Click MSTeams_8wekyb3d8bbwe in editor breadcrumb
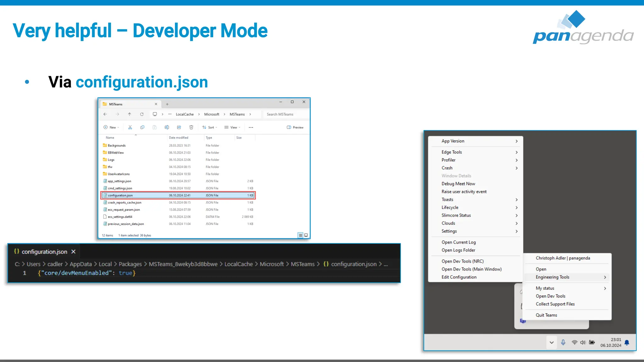The image size is (644, 362). (x=183, y=264)
